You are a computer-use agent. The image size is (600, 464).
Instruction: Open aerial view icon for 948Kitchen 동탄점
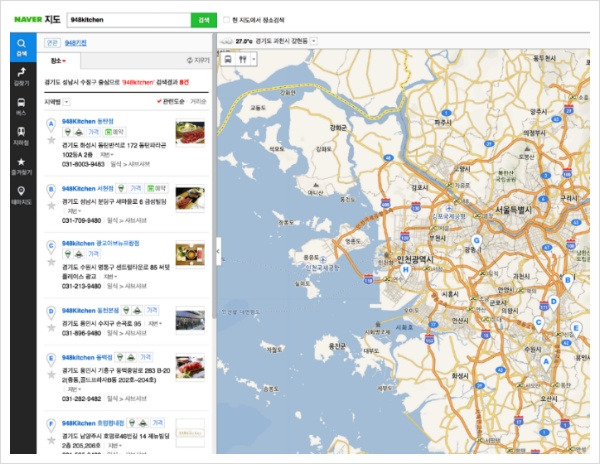coord(79,132)
